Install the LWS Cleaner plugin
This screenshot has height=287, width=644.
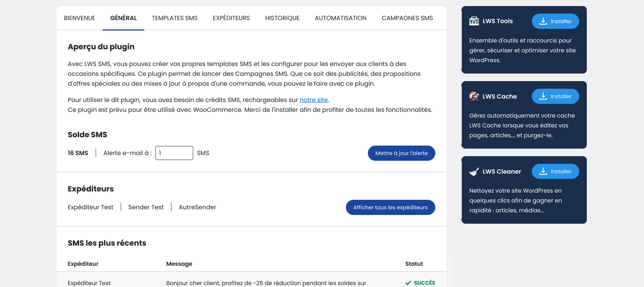[x=555, y=171]
